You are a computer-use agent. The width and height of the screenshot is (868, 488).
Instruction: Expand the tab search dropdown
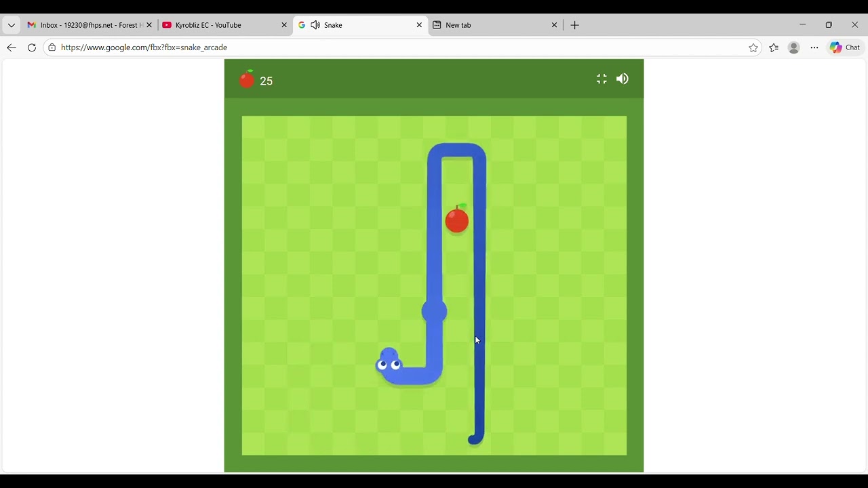tap(12, 25)
